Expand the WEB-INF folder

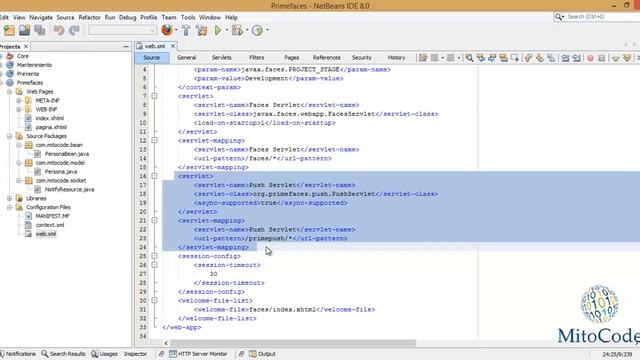(18, 109)
